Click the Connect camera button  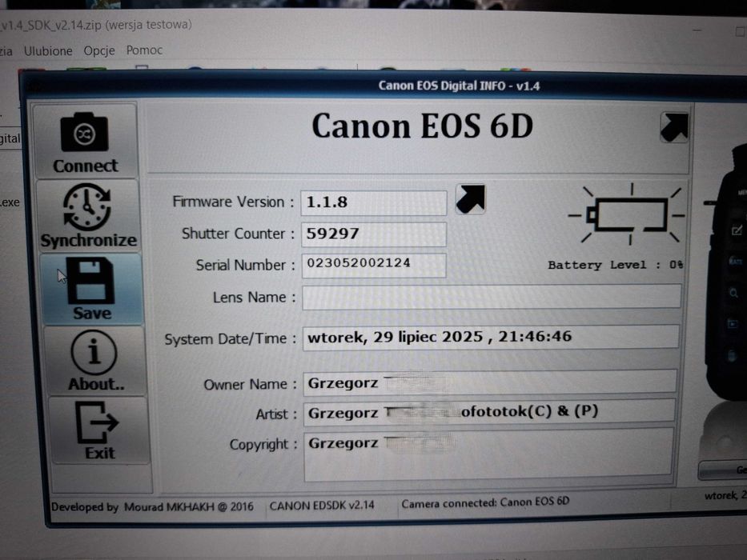click(86, 142)
